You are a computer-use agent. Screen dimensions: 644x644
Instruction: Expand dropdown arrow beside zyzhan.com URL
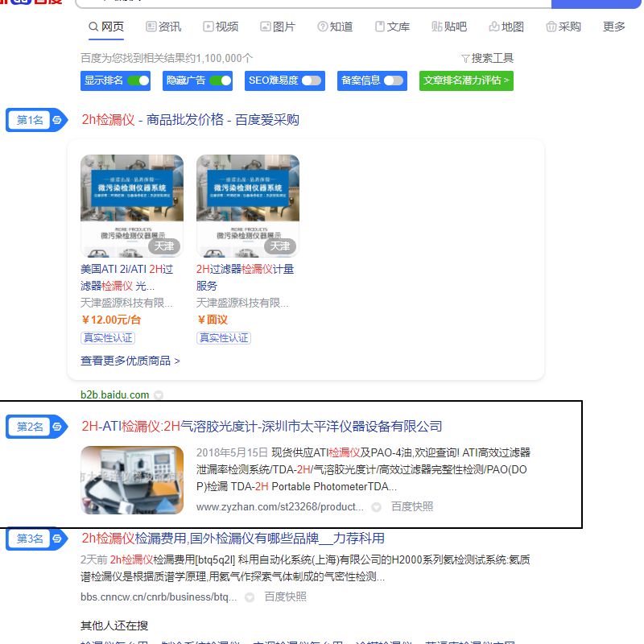376,507
